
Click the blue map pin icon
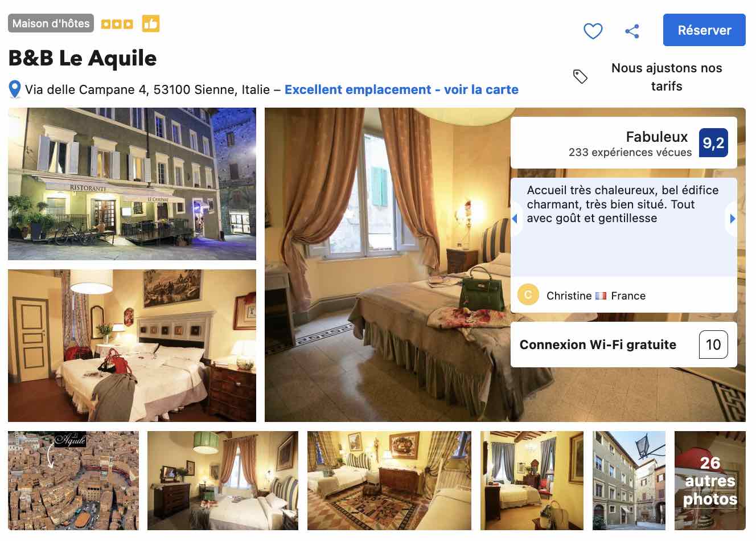pos(15,89)
